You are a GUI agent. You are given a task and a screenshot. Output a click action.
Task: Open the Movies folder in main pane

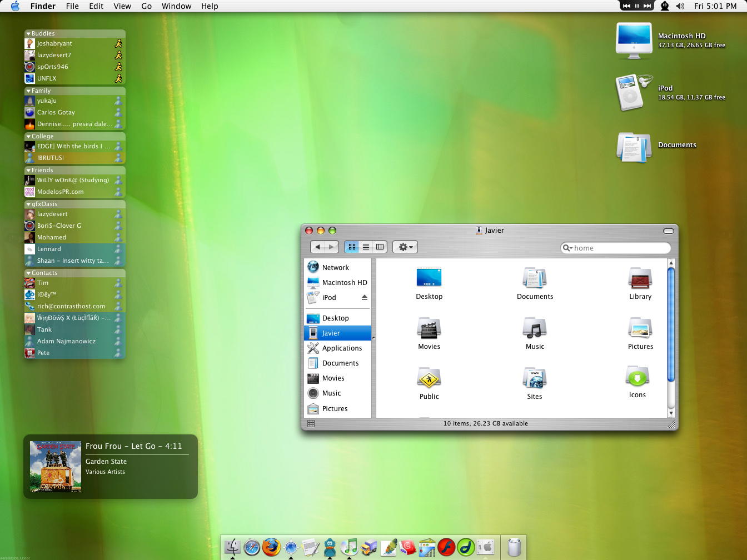pyautogui.click(x=429, y=328)
